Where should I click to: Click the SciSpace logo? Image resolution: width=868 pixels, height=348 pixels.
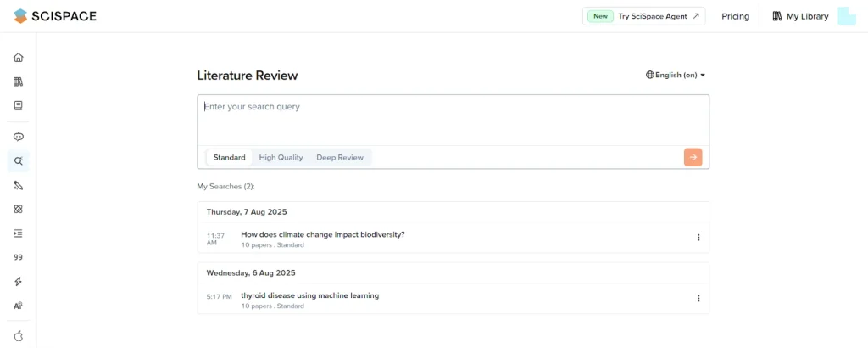55,16
